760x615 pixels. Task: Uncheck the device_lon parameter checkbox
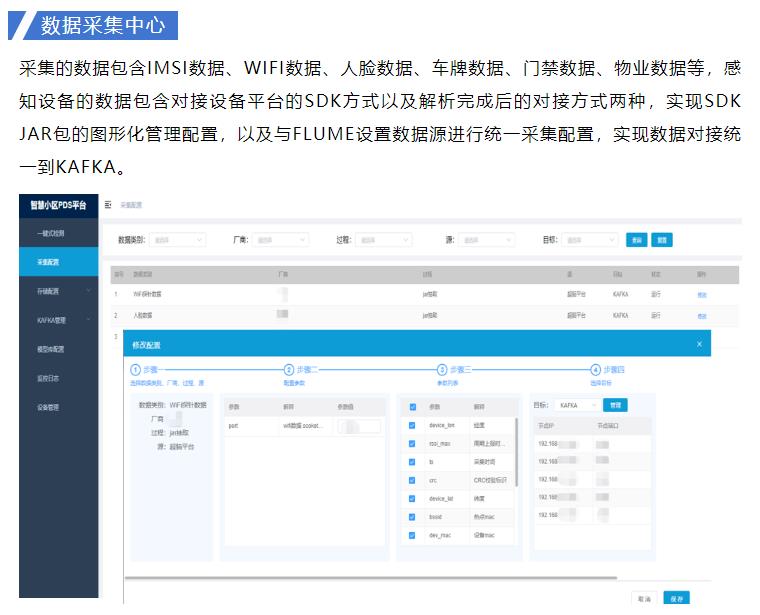412,425
